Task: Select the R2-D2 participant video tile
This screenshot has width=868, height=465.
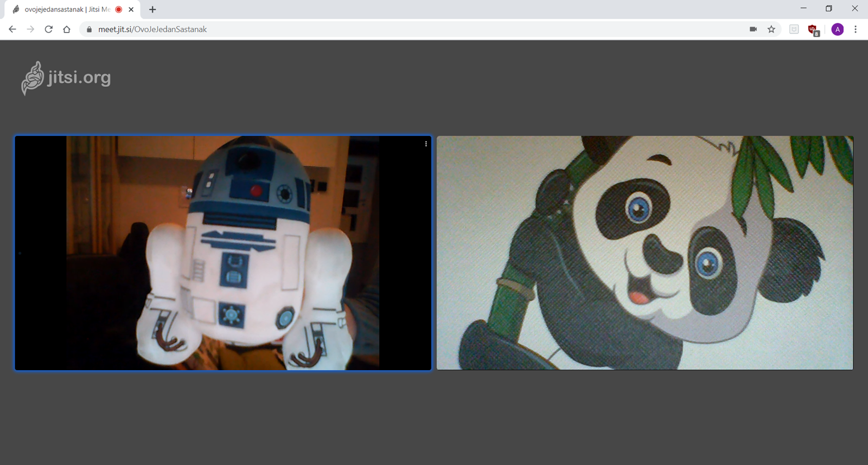Action: tap(223, 253)
